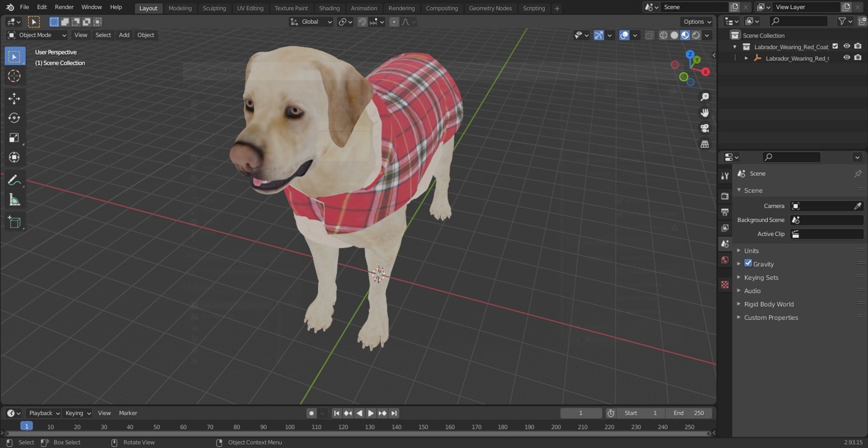The image size is (868, 448).
Task: Select the Annotate tool
Action: 14,180
